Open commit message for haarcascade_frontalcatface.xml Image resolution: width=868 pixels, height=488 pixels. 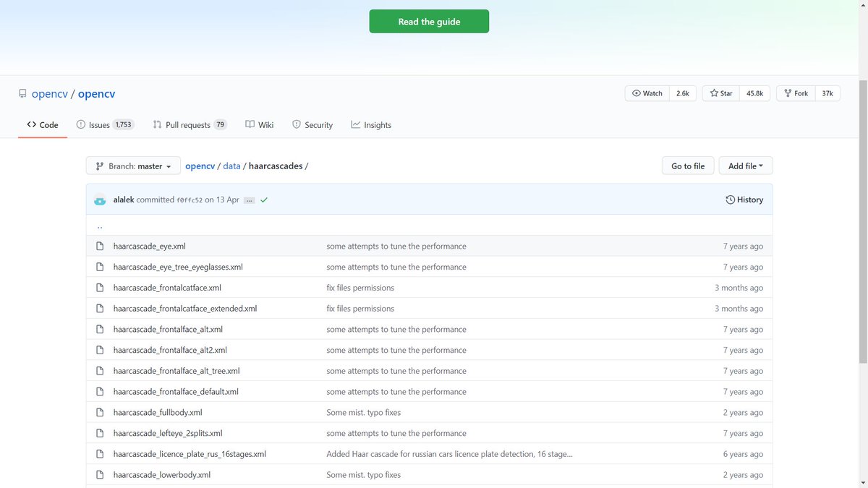pyautogui.click(x=360, y=288)
